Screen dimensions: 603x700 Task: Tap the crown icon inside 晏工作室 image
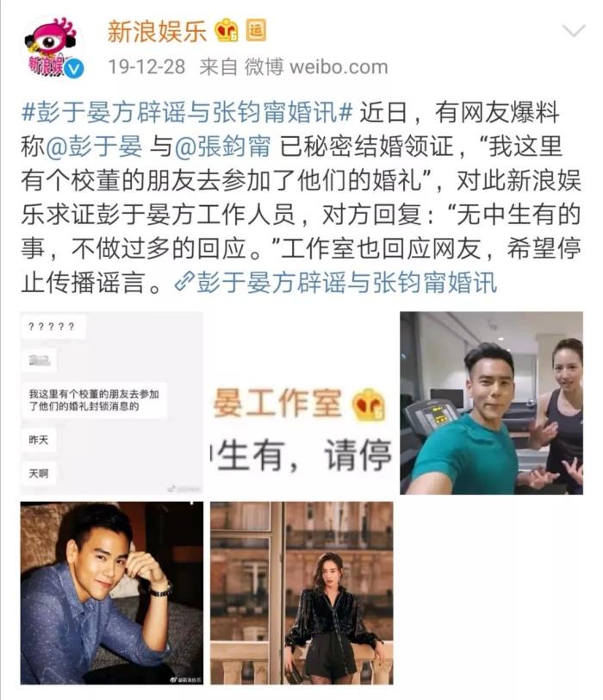(x=369, y=404)
